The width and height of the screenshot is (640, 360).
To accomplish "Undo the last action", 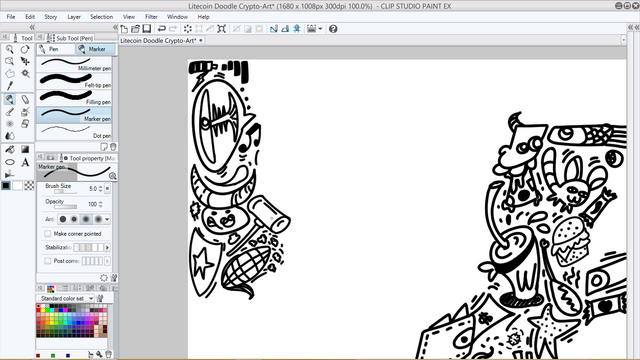I will [162, 29].
